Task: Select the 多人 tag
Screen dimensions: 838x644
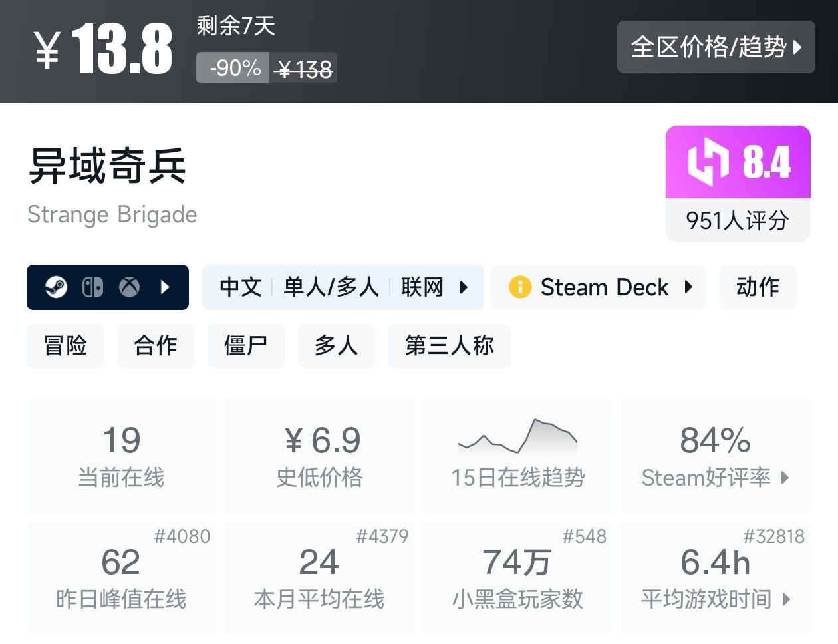Action: [337, 346]
